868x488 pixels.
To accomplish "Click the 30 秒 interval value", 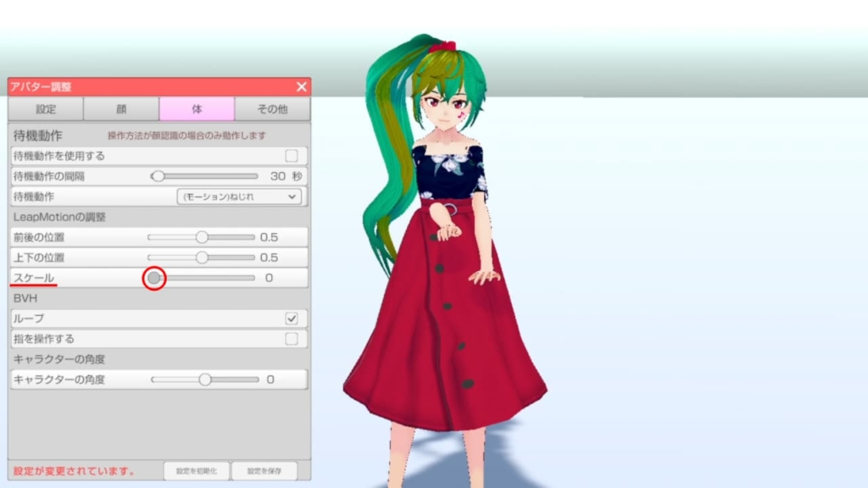I will 287,176.
